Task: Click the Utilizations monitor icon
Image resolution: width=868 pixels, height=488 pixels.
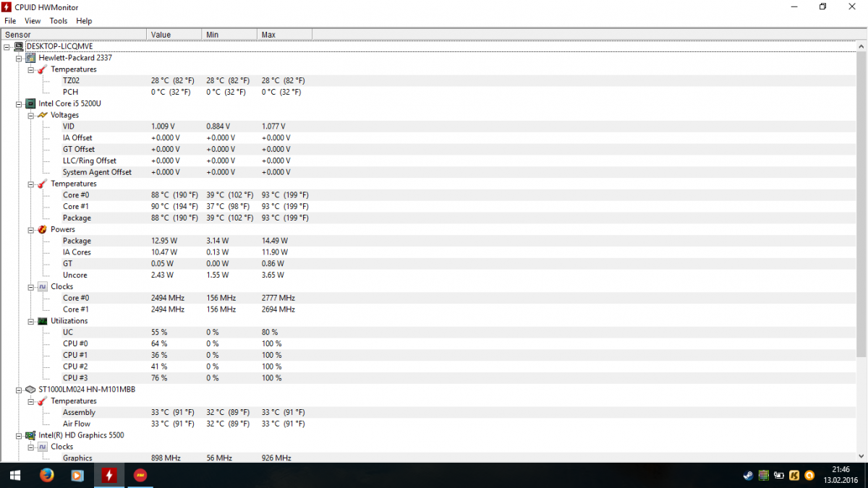Action: (43, 321)
